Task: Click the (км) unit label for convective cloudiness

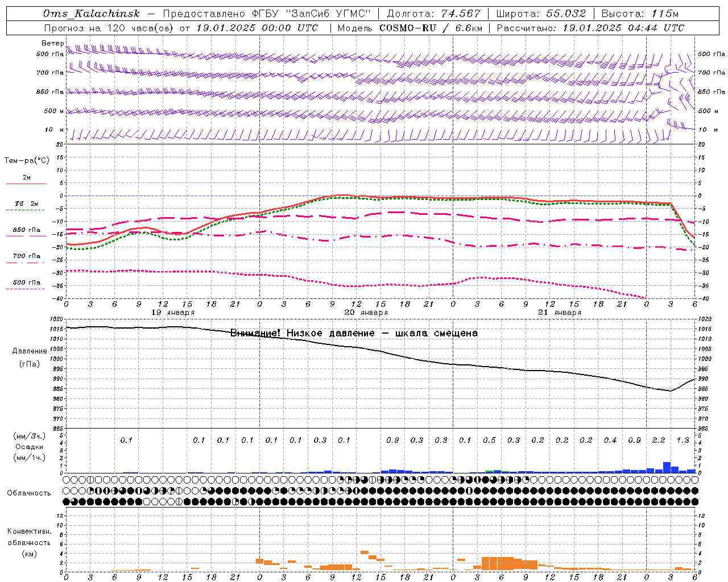Action: pos(30,553)
